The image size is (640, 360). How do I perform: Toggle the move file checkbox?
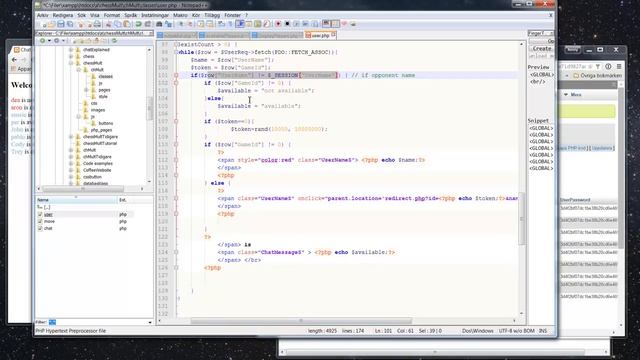pyautogui.click(x=40, y=221)
